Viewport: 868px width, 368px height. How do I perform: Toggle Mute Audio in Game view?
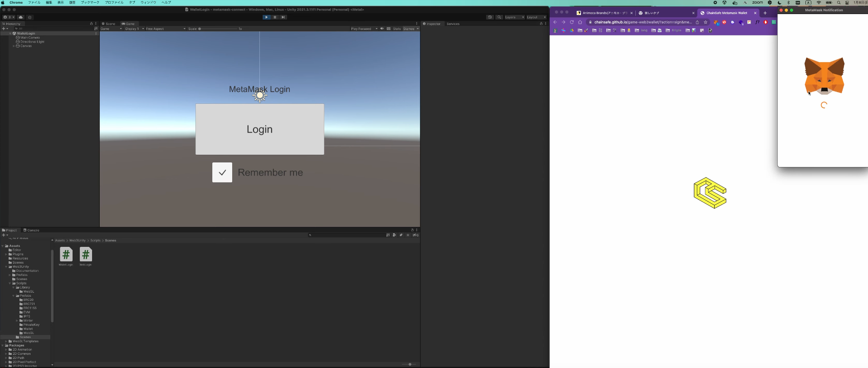point(382,29)
